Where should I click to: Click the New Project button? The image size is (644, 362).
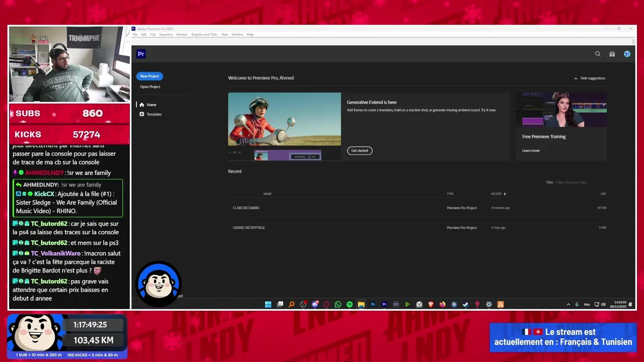149,76
